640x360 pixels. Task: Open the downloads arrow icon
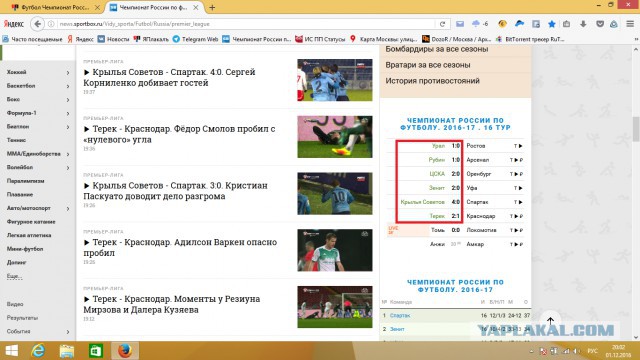point(583,24)
